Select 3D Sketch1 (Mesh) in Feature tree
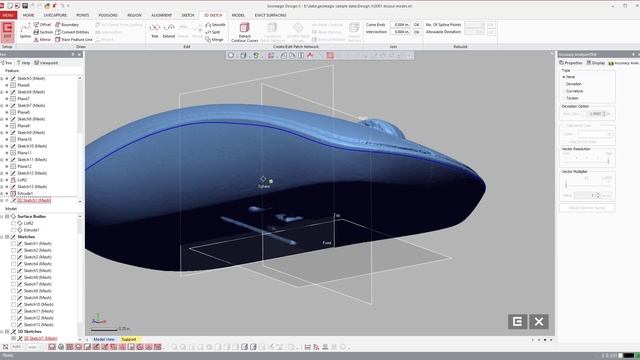This screenshot has height=360, width=640. [x=34, y=200]
